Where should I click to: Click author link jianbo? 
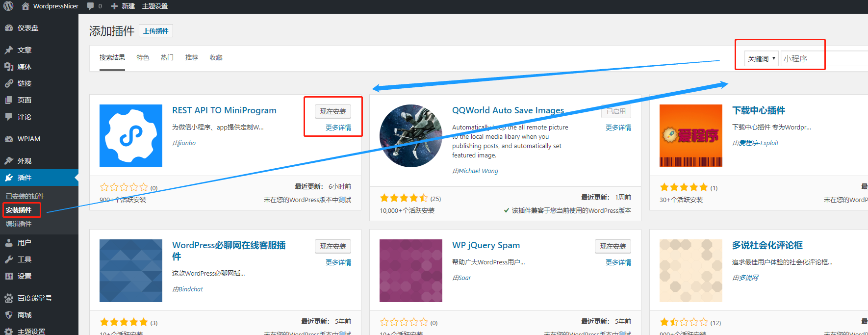(x=187, y=143)
